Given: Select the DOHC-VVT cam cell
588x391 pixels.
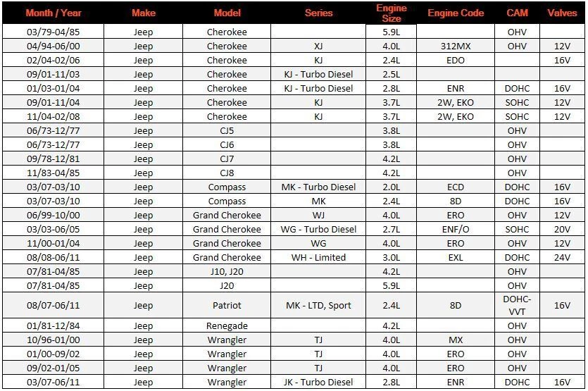Looking at the screenshot, I should click(517, 306).
